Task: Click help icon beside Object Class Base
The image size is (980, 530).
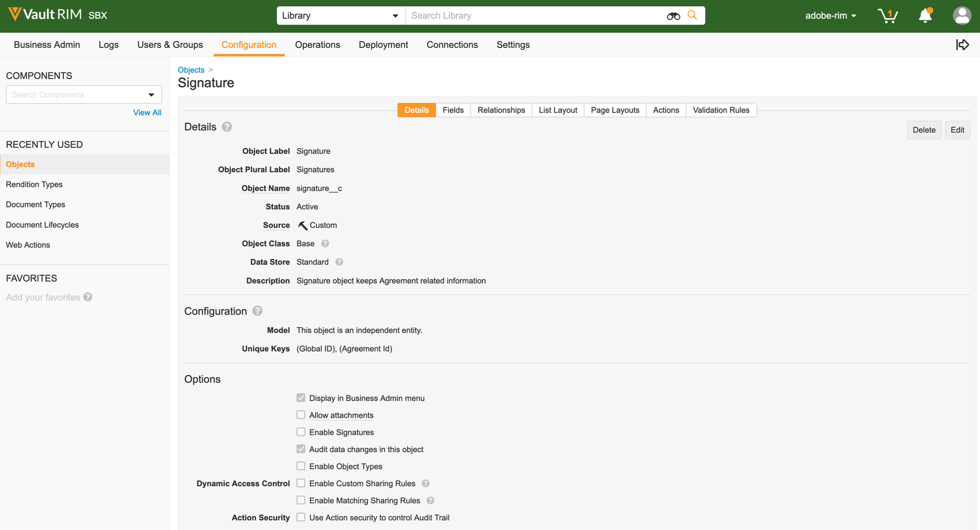Action: tap(325, 244)
